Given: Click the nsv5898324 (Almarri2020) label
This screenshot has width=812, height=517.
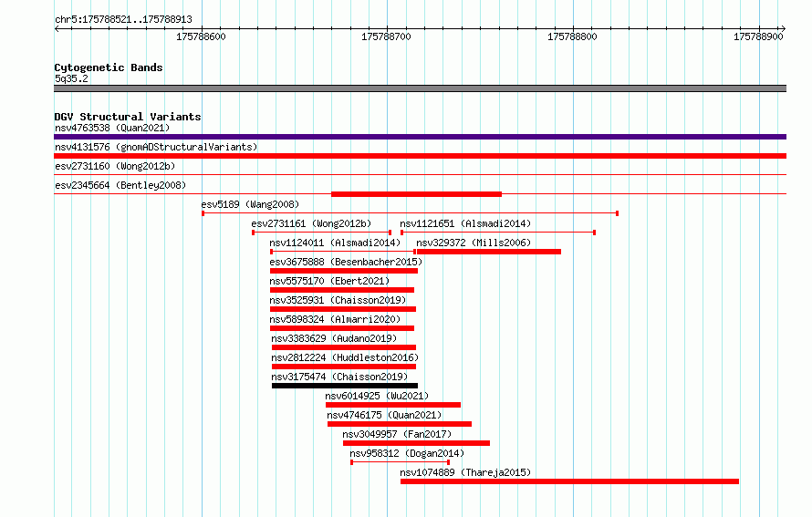Looking at the screenshot, I should [335, 319].
